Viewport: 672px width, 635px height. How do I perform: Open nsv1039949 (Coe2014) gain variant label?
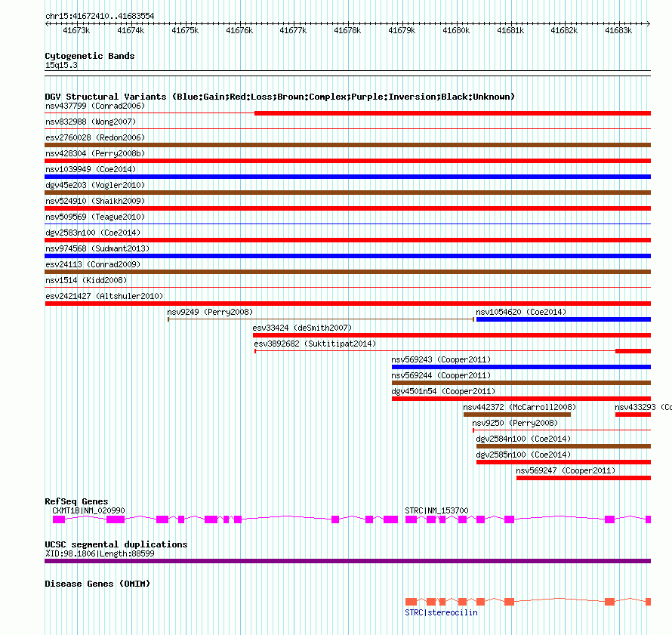click(x=91, y=169)
